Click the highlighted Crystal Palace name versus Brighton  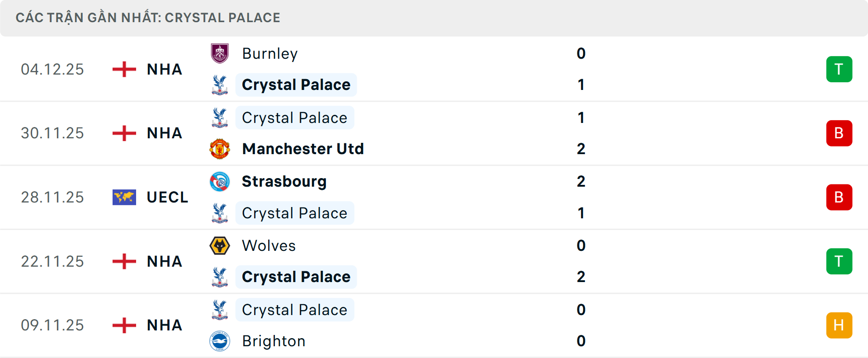pos(295,310)
